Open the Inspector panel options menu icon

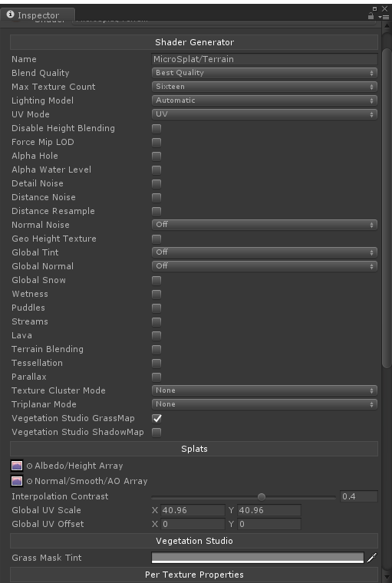(384, 17)
